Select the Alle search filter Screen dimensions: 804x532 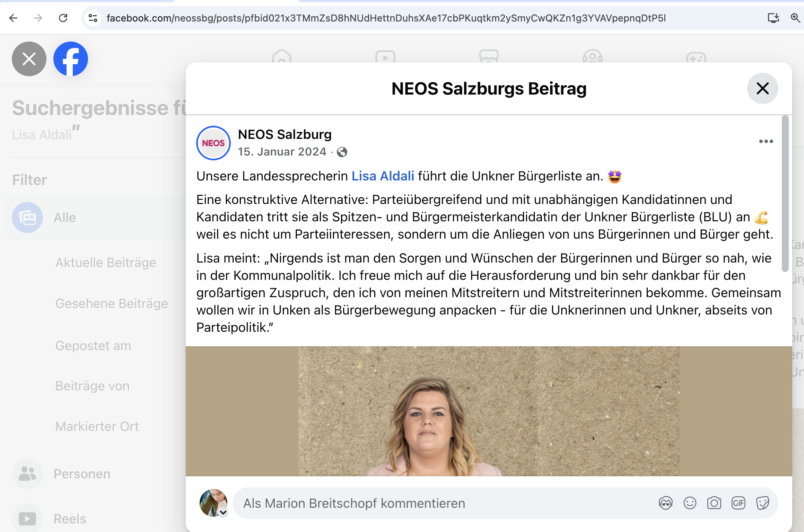(x=65, y=218)
